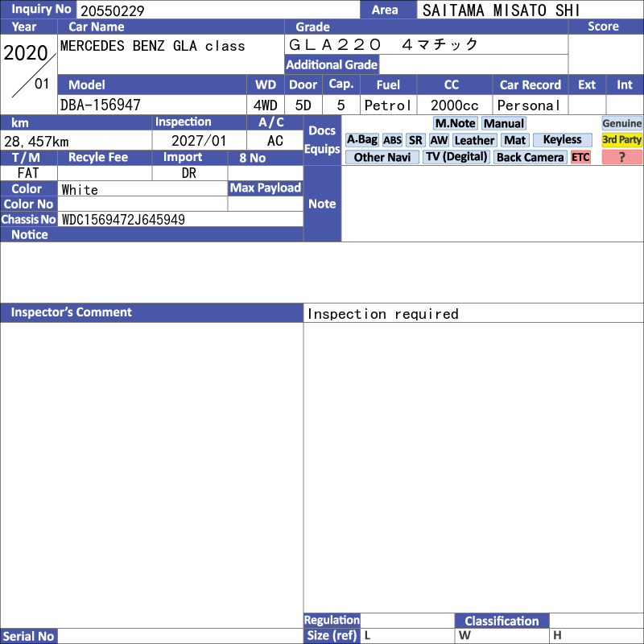Click the AC air conditioning value
The image size is (644, 644).
click(275, 141)
